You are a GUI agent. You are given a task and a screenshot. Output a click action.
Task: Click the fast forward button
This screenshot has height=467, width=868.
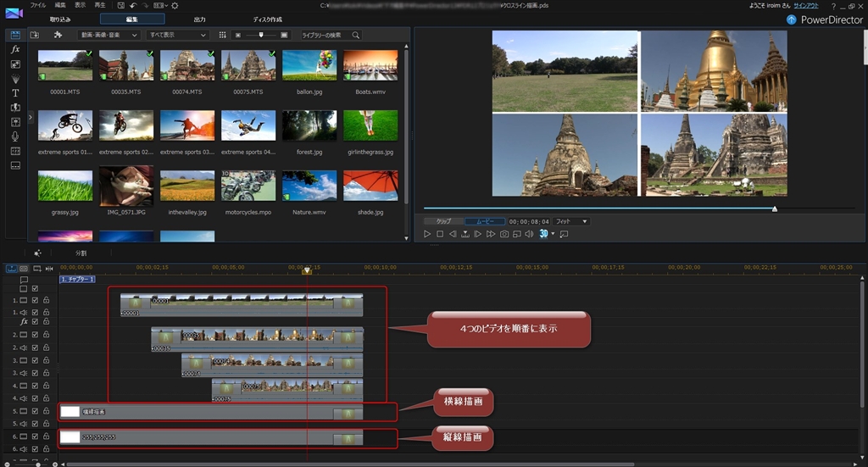pyautogui.click(x=491, y=234)
